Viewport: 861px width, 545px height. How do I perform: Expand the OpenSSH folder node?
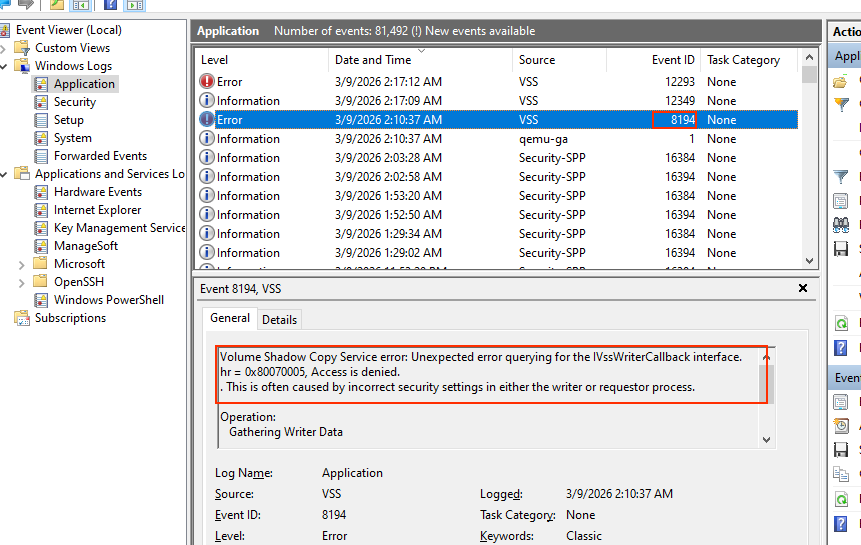click(21, 283)
